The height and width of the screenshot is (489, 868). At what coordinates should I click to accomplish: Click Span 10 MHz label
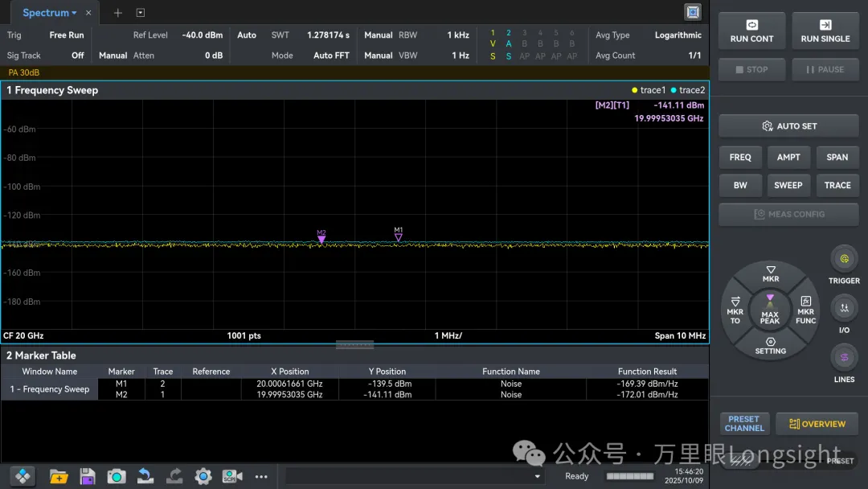pyautogui.click(x=680, y=335)
